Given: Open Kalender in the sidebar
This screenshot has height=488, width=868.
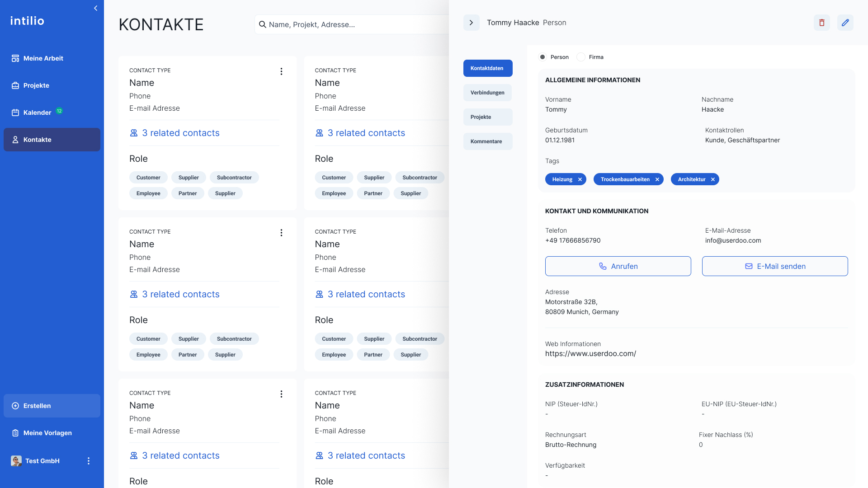Looking at the screenshot, I should (x=37, y=113).
